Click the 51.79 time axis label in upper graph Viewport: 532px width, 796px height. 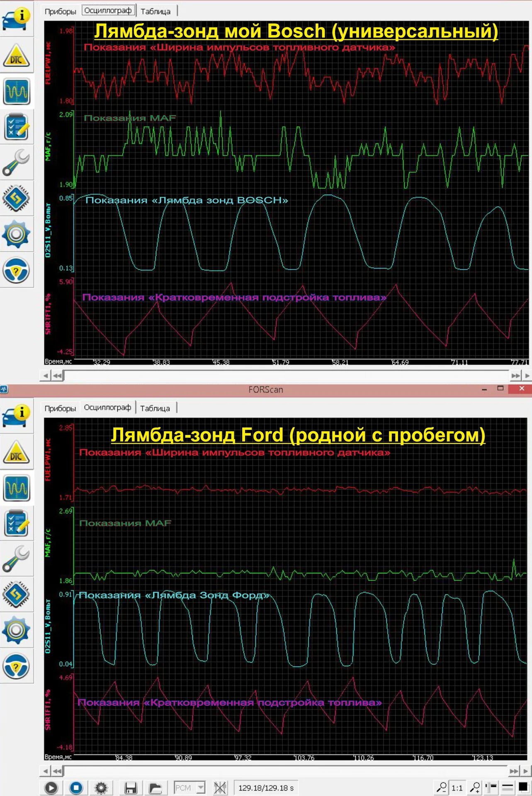pyautogui.click(x=281, y=362)
